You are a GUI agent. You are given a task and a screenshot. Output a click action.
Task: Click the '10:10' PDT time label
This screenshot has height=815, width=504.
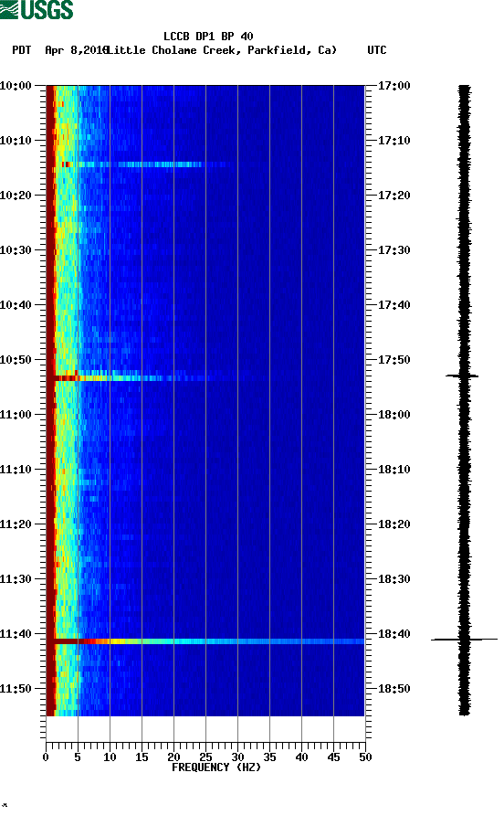click(16, 141)
